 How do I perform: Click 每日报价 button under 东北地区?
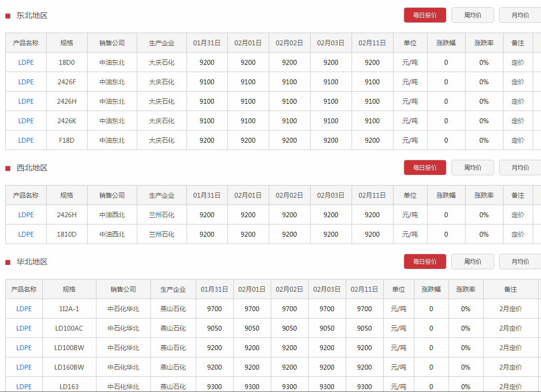click(425, 15)
